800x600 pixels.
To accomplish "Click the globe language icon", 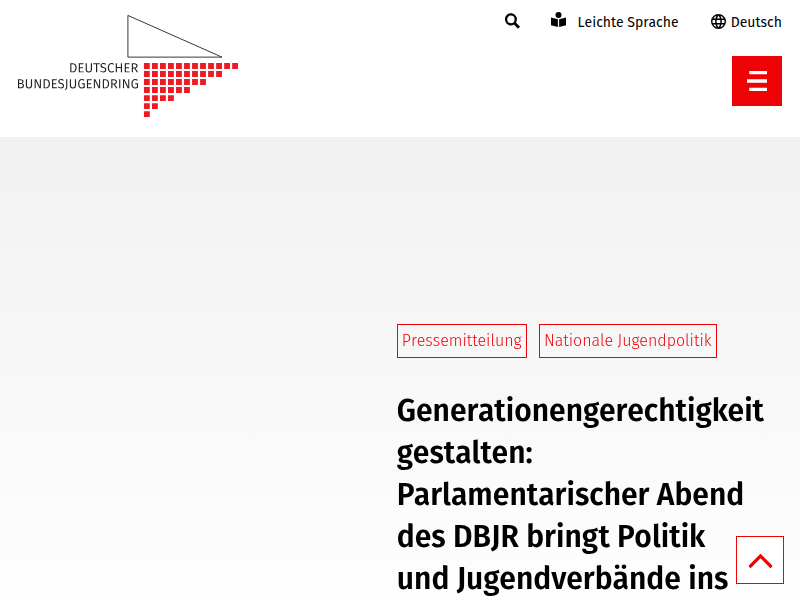I will click(718, 22).
